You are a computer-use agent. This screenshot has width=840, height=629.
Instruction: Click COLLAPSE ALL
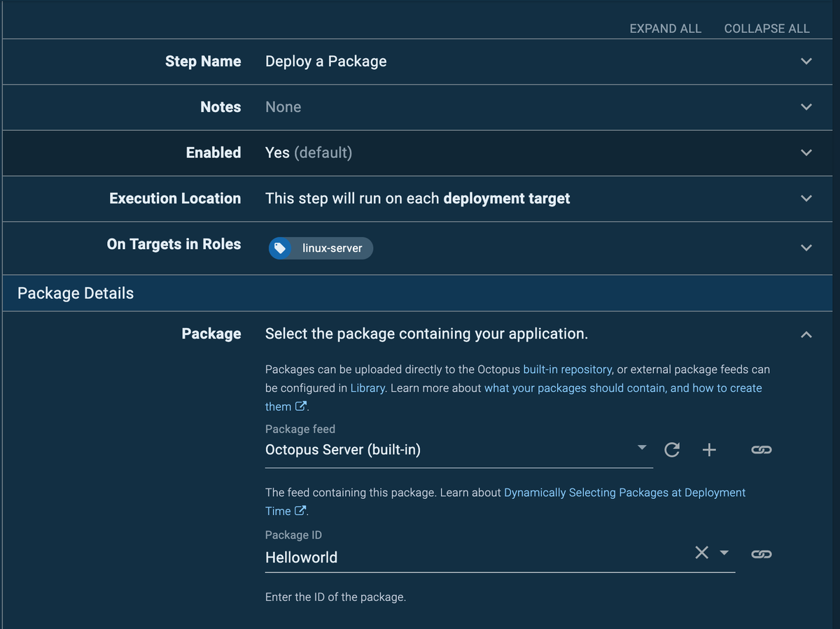766,29
